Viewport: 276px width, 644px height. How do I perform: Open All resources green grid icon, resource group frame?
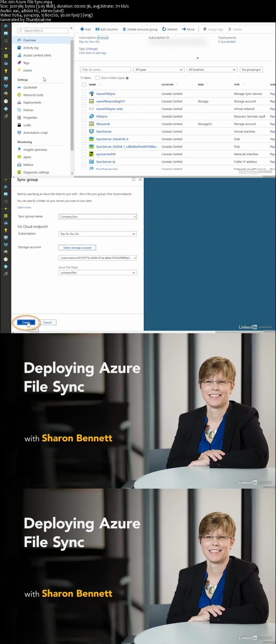pyautogui.click(x=6, y=56)
